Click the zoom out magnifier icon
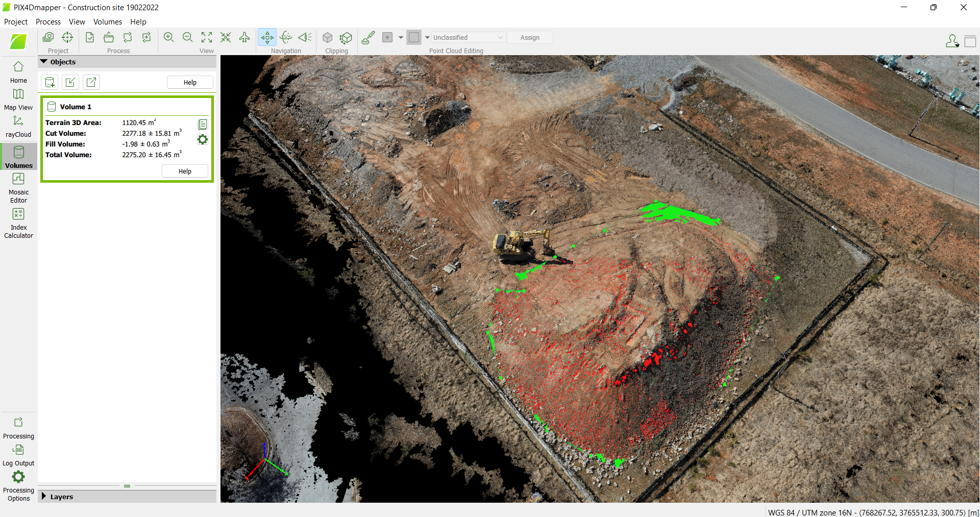Image resolution: width=980 pixels, height=517 pixels. 188,37
